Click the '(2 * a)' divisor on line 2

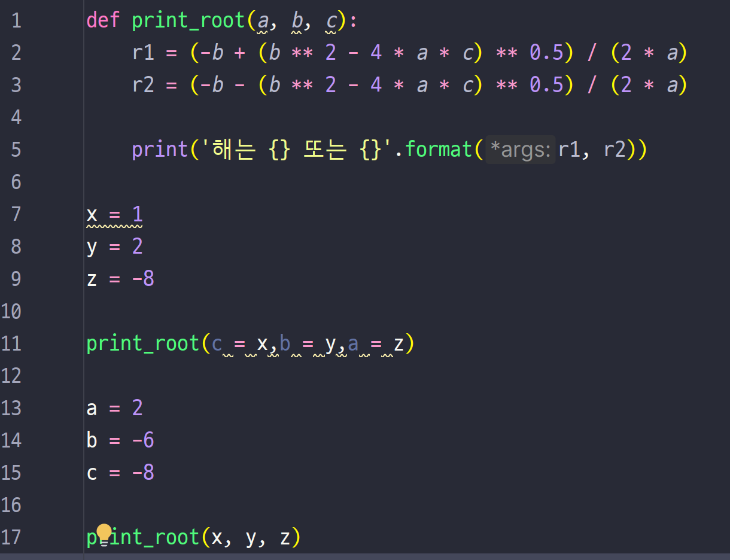[x=649, y=53]
